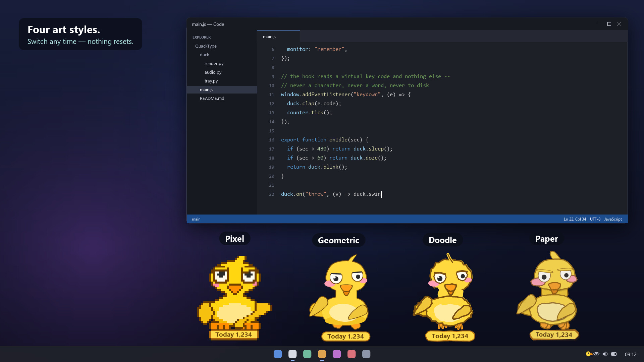Select main.js in the Explorer tree
644x362 pixels.
point(222,89)
